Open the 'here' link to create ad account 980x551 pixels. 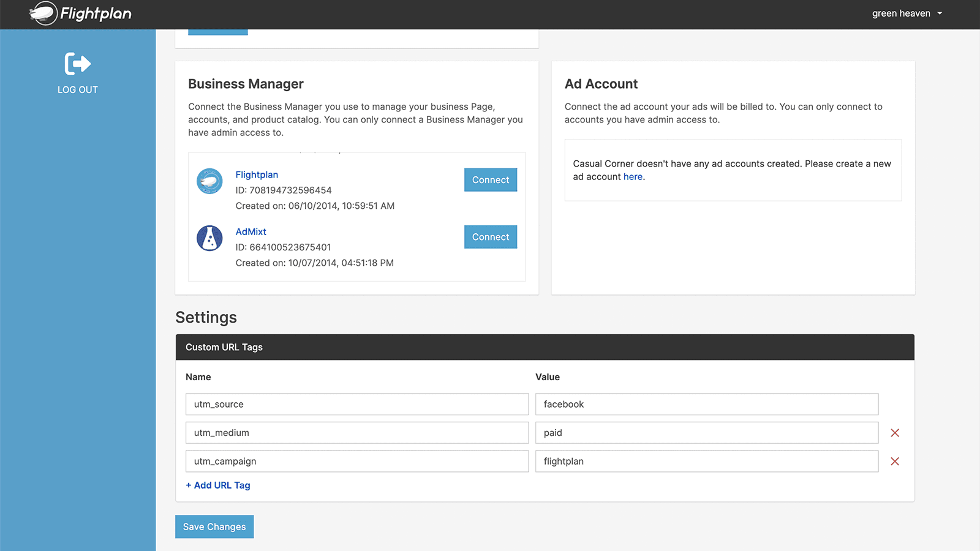[x=633, y=177]
